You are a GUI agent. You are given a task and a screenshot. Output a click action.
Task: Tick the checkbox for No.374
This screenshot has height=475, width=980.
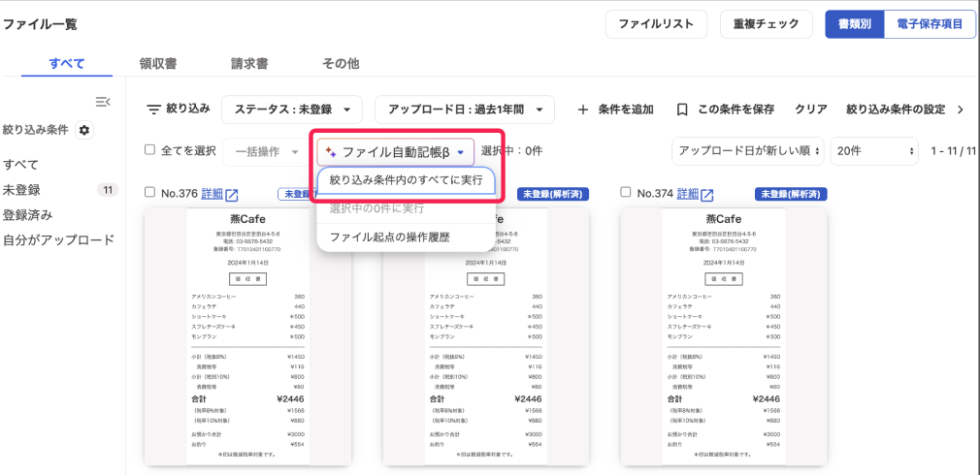(x=625, y=192)
